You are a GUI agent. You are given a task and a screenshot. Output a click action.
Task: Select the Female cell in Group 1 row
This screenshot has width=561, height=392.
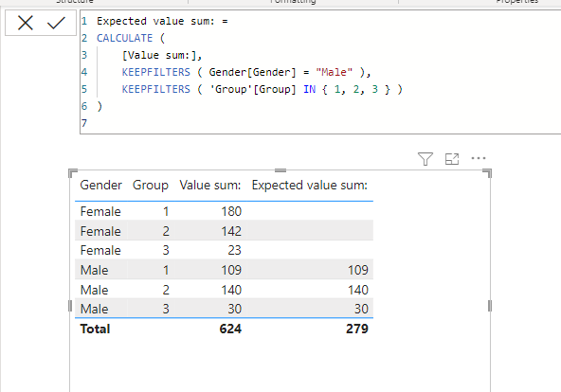click(x=100, y=211)
